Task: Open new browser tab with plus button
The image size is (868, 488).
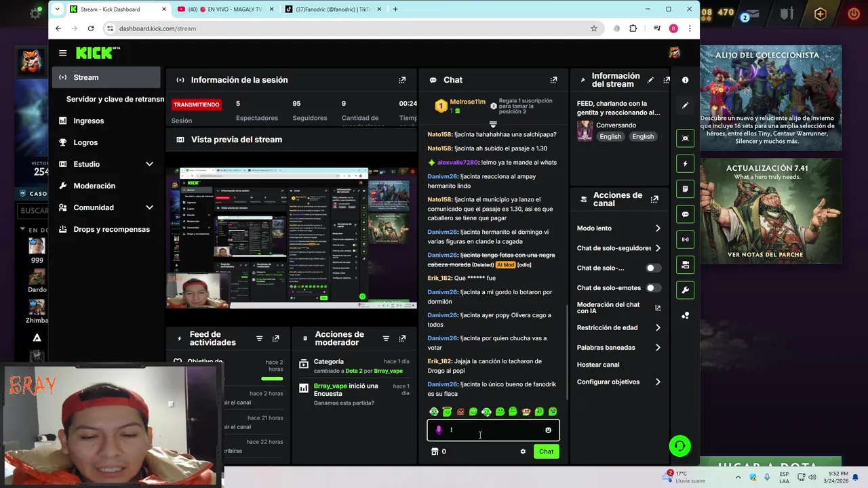Action: [x=395, y=9]
